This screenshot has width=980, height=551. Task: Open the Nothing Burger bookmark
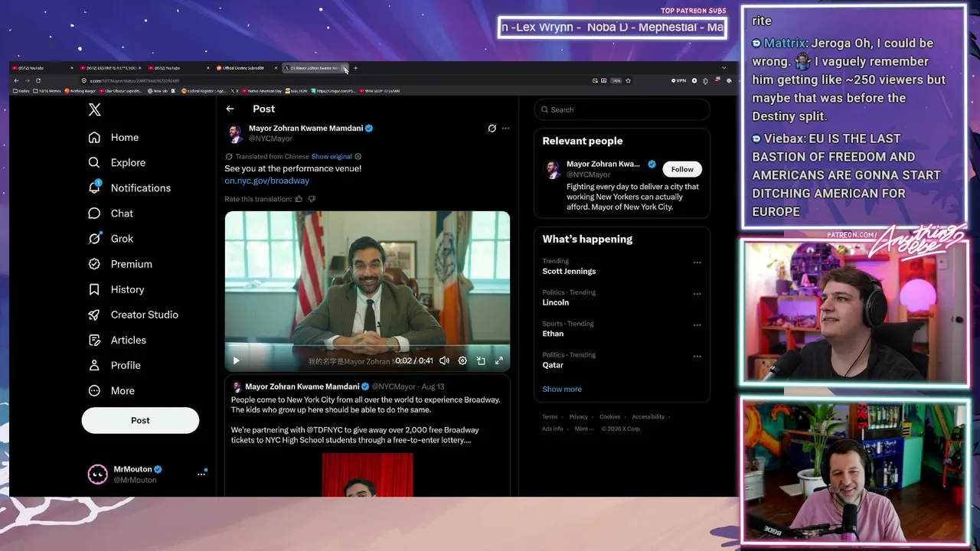click(80, 91)
